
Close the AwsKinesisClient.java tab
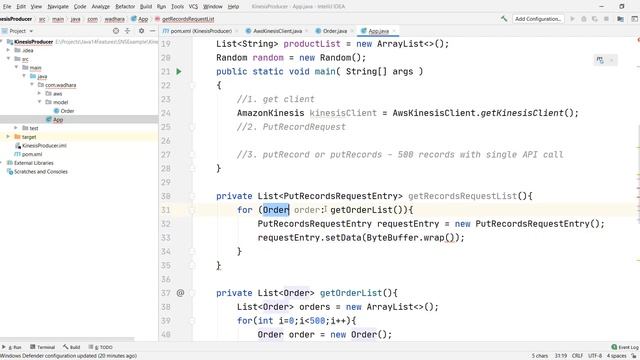[307, 31]
